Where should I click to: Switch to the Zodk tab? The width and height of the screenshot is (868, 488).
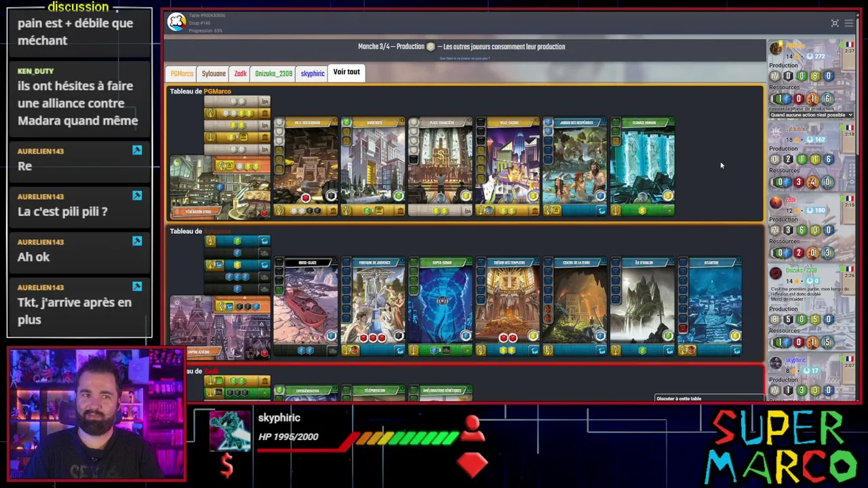tap(240, 74)
